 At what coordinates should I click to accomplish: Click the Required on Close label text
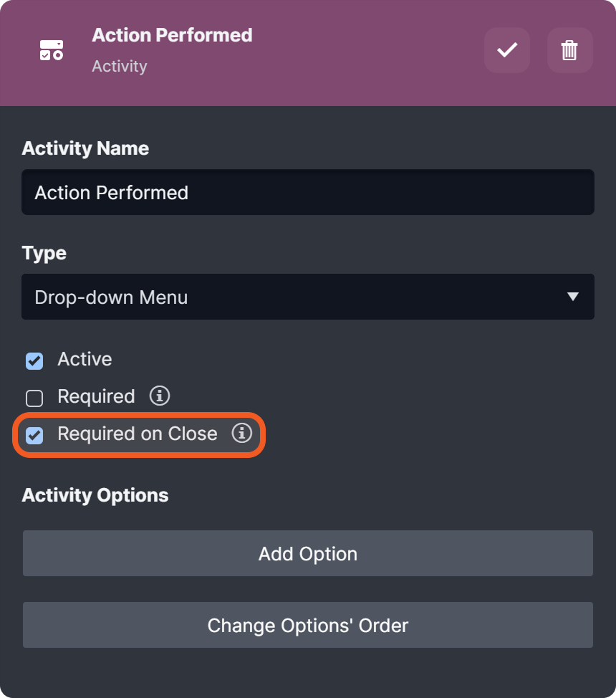click(138, 434)
